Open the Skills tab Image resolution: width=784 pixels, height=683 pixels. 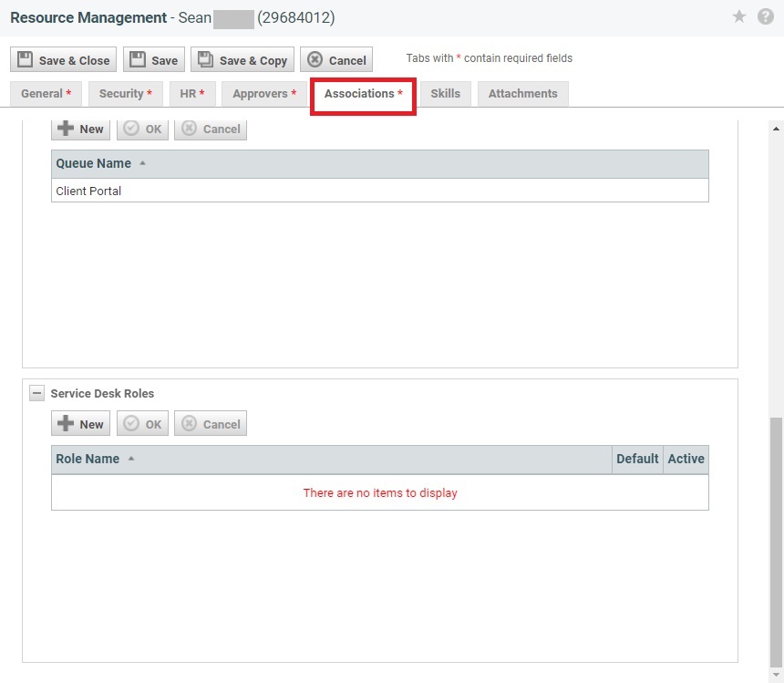click(445, 94)
